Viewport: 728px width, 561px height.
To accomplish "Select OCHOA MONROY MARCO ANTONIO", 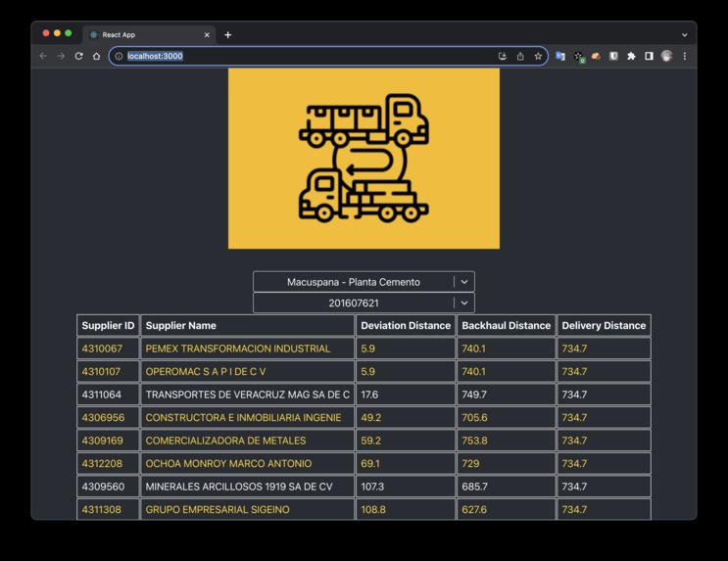I will (228, 463).
